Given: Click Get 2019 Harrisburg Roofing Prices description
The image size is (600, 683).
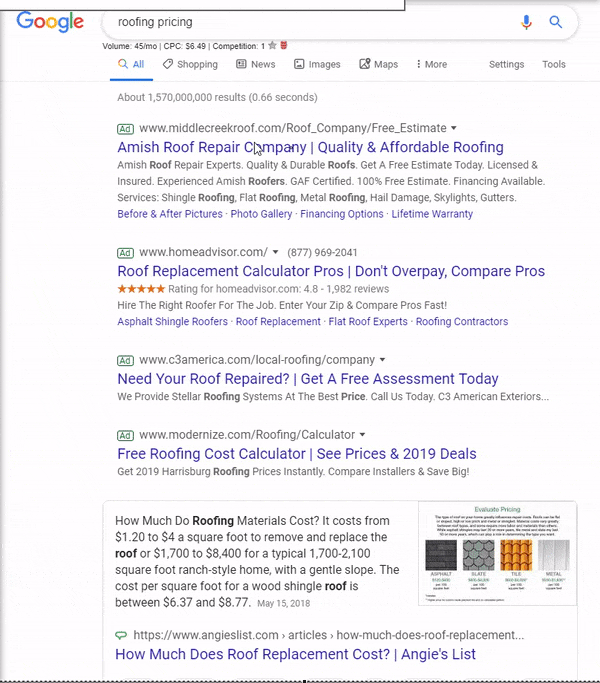Looking at the screenshot, I should tap(293, 471).
